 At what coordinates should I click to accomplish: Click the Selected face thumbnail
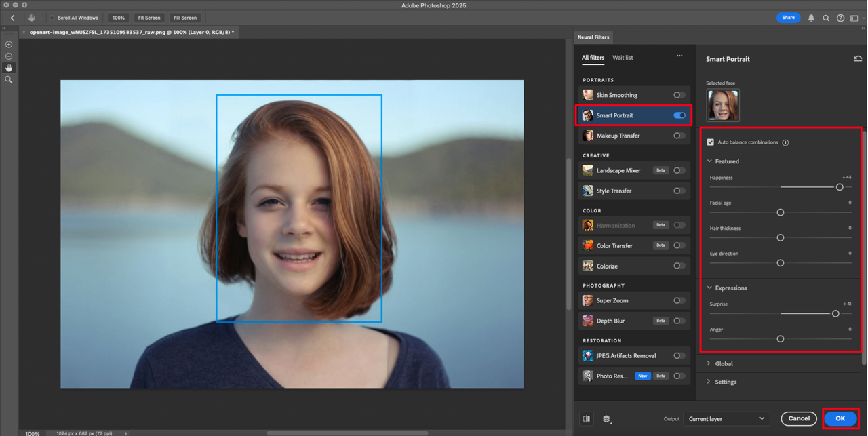[x=723, y=106]
